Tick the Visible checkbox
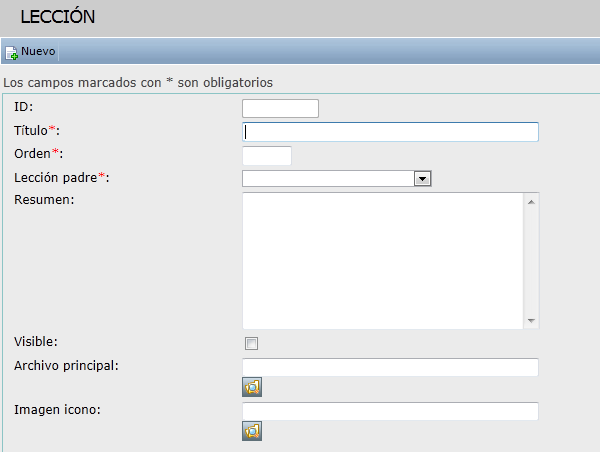Viewport: 600px width, 452px height. pyautogui.click(x=251, y=343)
